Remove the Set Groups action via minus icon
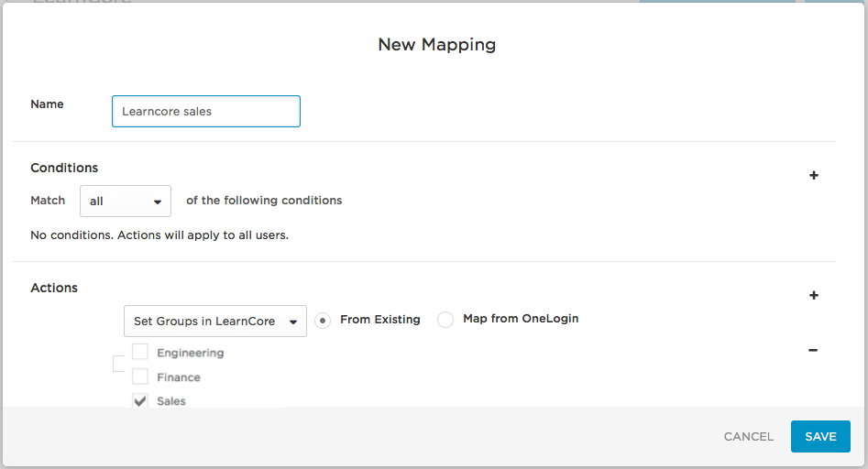Image resolution: width=868 pixels, height=469 pixels. pos(813,350)
